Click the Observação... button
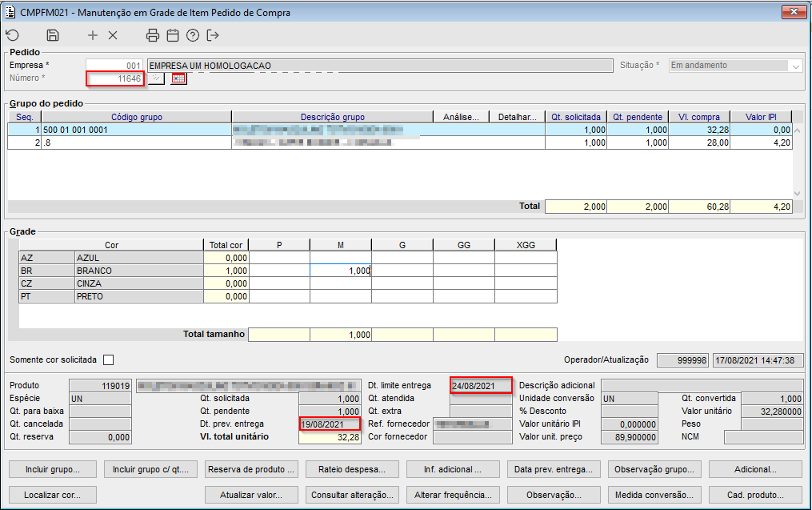The width and height of the screenshot is (812, 510). pyautogui.click(x=554, y=495)
